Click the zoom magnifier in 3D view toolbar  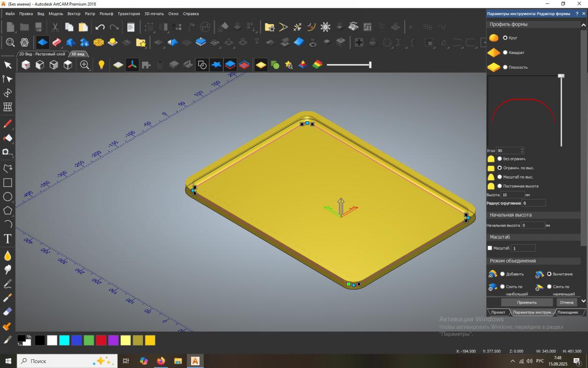(85, 65)
